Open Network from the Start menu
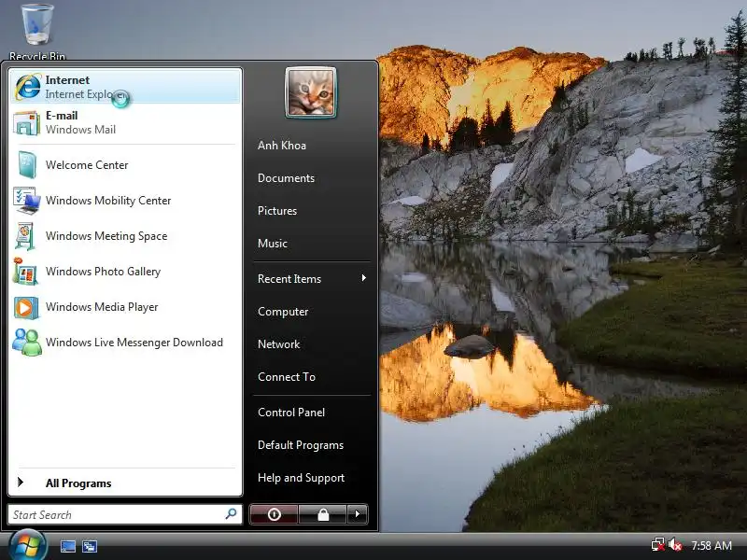 click(x=278, y=343)
